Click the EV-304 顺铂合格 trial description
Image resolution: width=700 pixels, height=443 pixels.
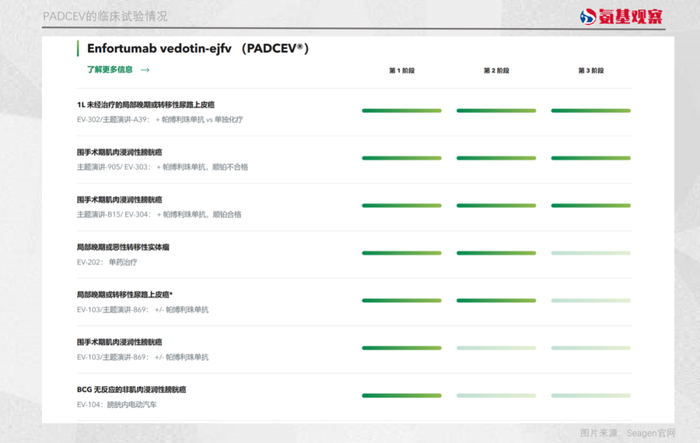159,215
